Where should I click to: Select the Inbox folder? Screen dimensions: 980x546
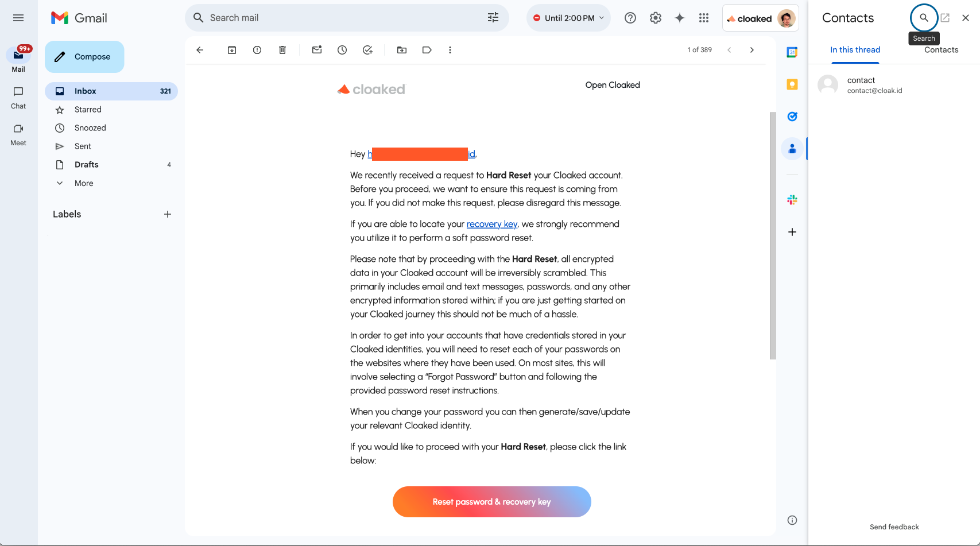[111, 91]
